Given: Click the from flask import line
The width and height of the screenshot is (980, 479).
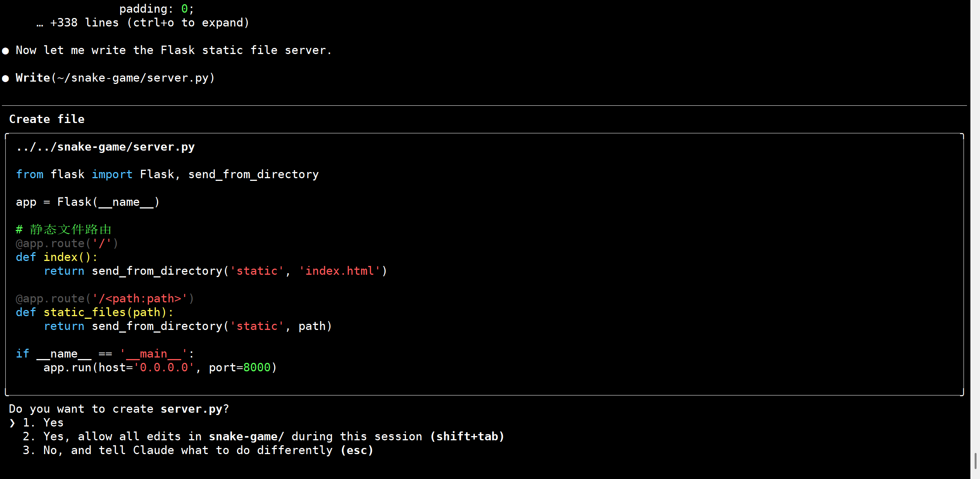Looking at the screenshot, I should point(167,174).
